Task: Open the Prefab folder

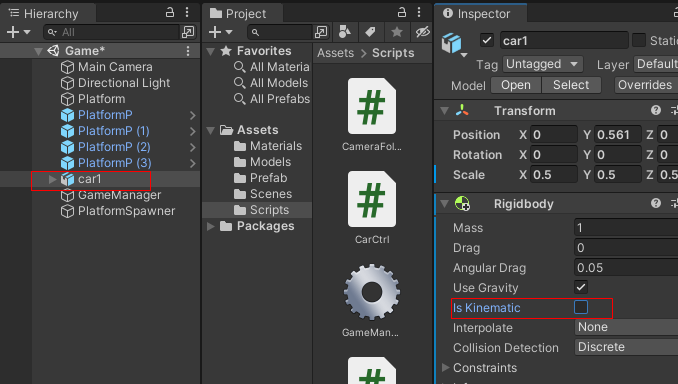Action: click(260, 178)
